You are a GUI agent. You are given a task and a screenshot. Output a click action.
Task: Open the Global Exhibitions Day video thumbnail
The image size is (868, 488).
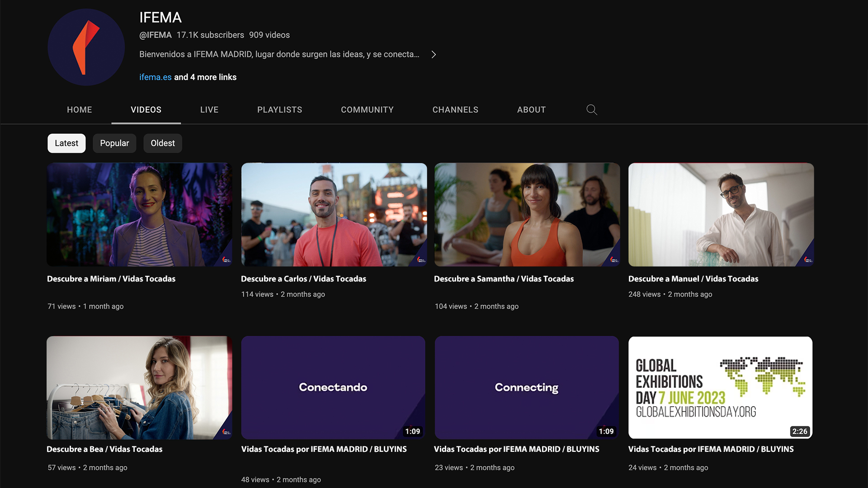click(x=721, y=388)
